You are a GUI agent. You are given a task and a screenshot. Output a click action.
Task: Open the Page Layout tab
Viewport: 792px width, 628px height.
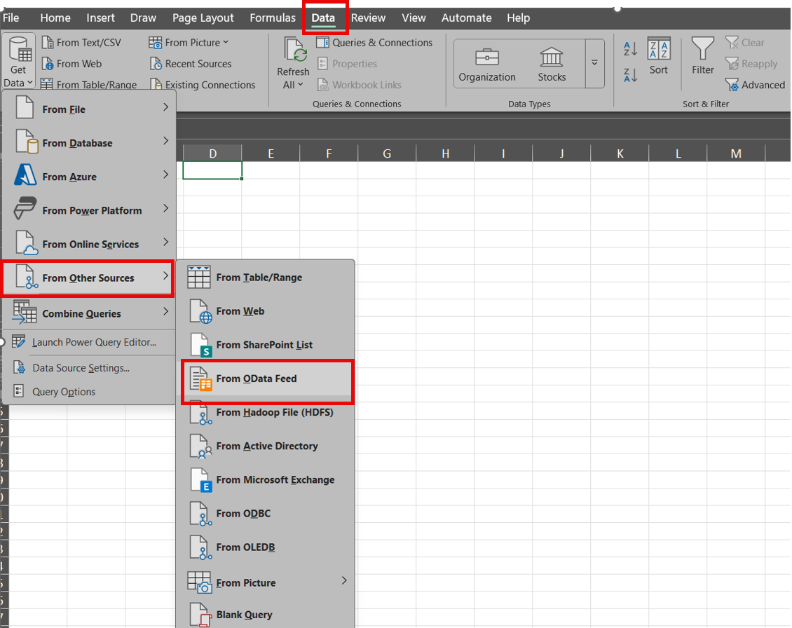point(202,18)
